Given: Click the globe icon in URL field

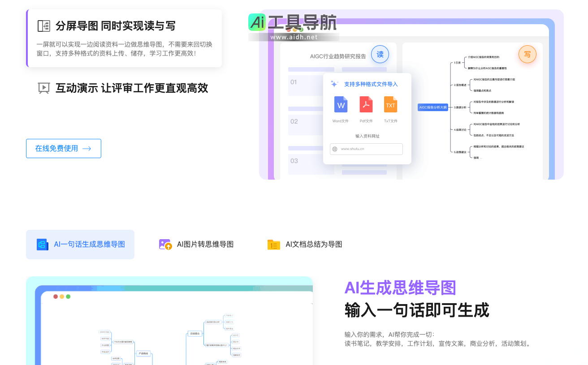Looking at the screenshot, I should 335,149.
